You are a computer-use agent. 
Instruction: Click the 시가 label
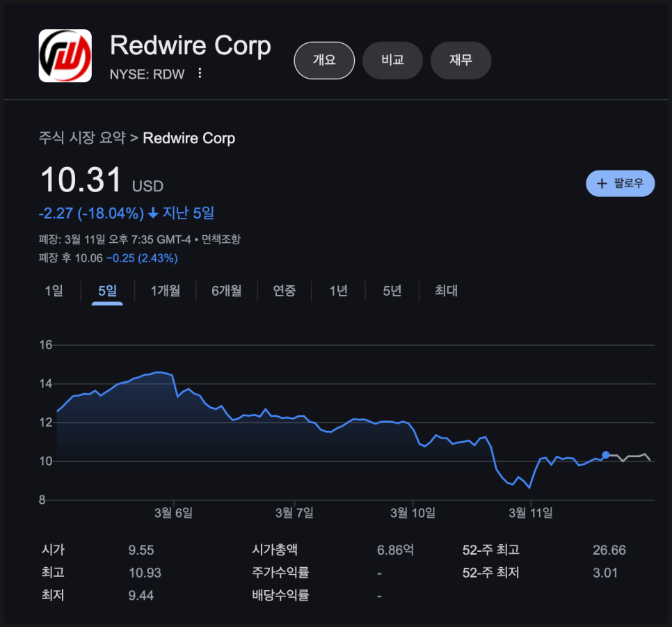pos(53,550)
